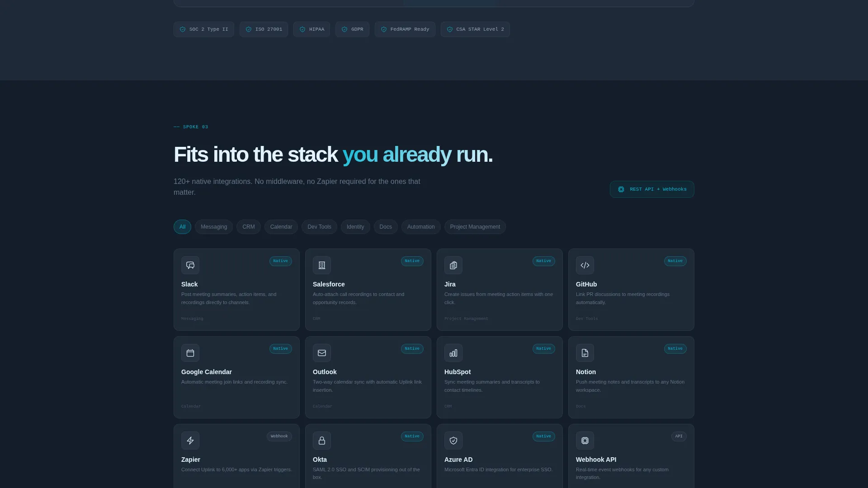The width and height of the screenshot is (868, 488).
Task: Click the SOC 2 Type II label text
Action: (x=209, y=29)
